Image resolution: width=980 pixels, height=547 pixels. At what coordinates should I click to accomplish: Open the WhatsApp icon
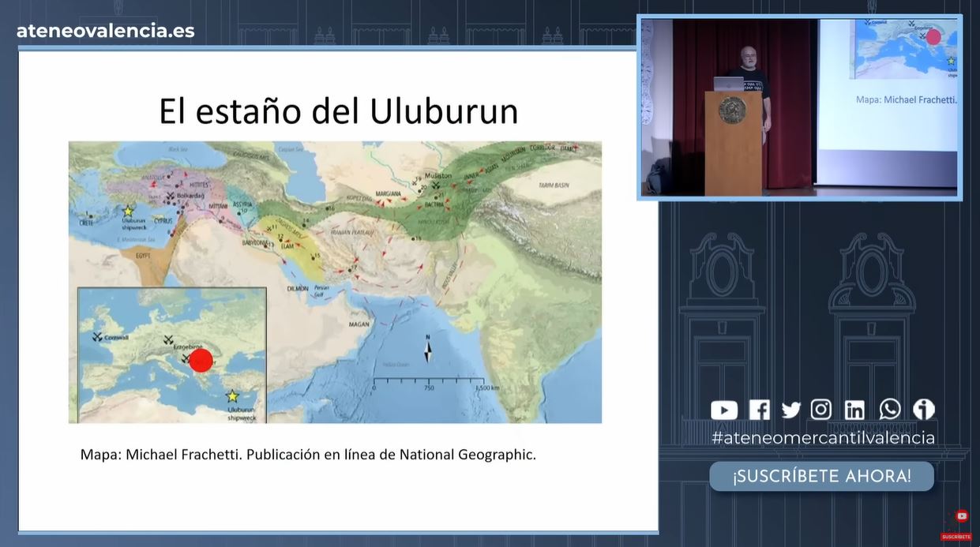click(x=890, y=409)
